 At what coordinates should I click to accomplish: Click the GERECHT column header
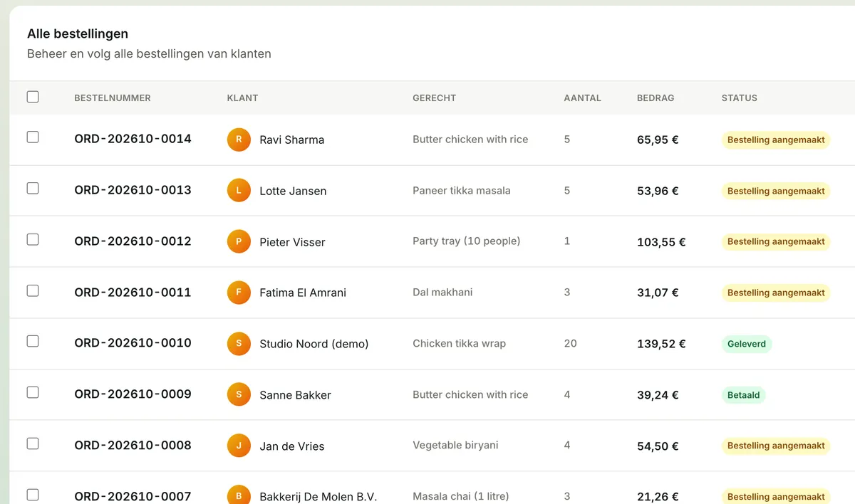434,98
